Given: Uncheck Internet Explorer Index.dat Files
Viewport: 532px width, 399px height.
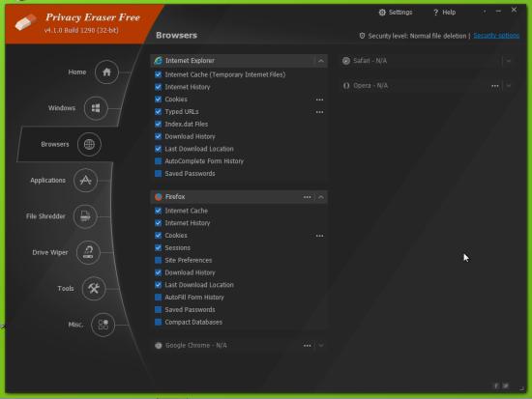Looking at the screenshot, I should pos(158,124).
